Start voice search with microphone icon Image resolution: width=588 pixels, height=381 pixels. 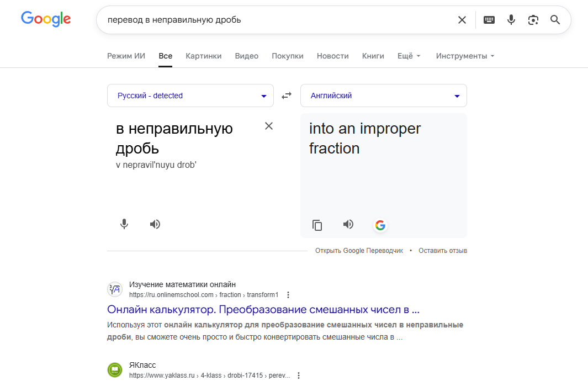click(511, 20)
